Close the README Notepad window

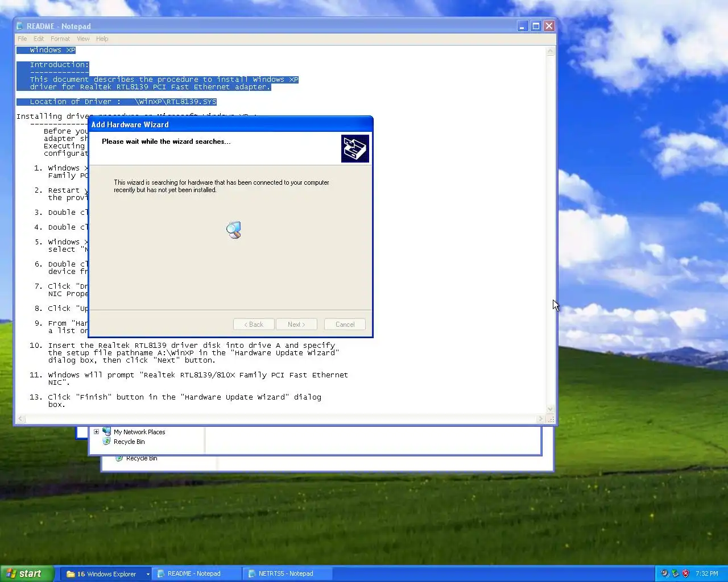(x=549, y=26)
